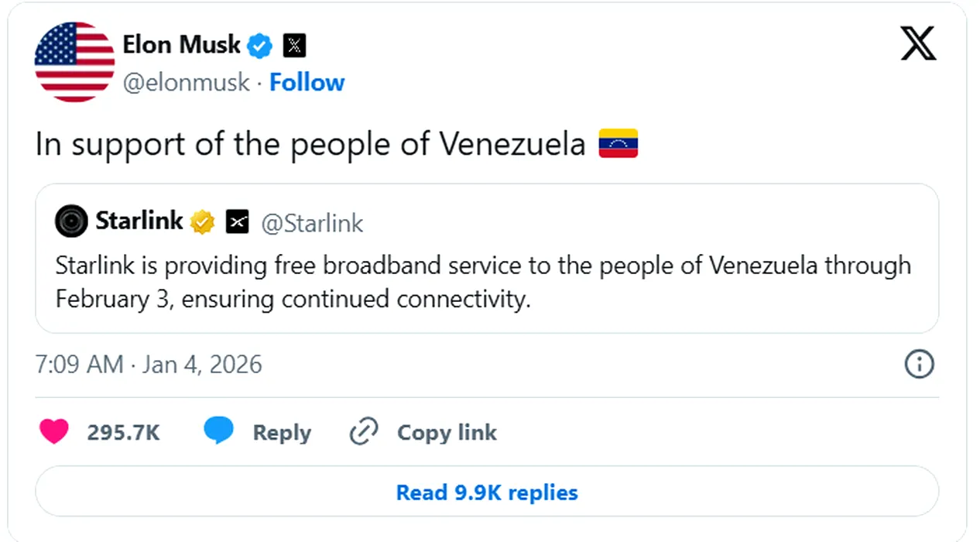Click the Venezuela flag emoji
Screen dimensions: 980x542
pos(618,144)
